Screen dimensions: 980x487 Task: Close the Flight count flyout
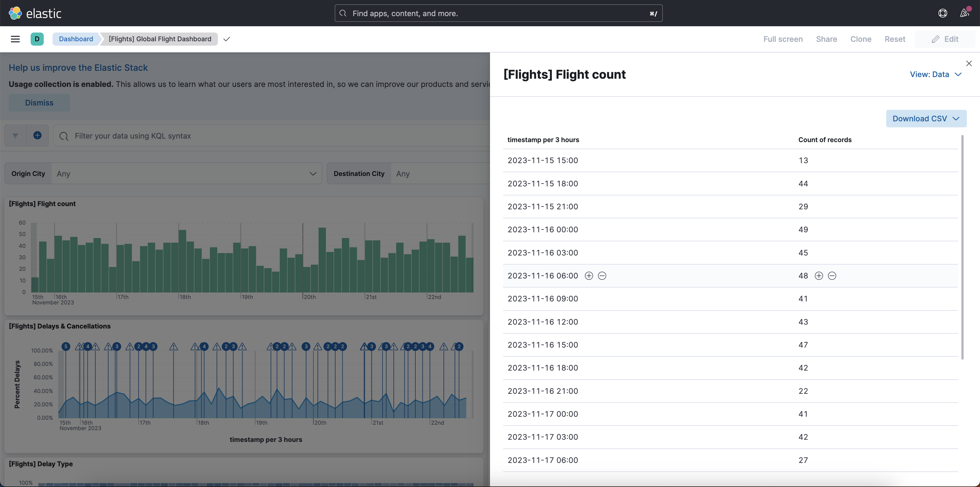969,63
